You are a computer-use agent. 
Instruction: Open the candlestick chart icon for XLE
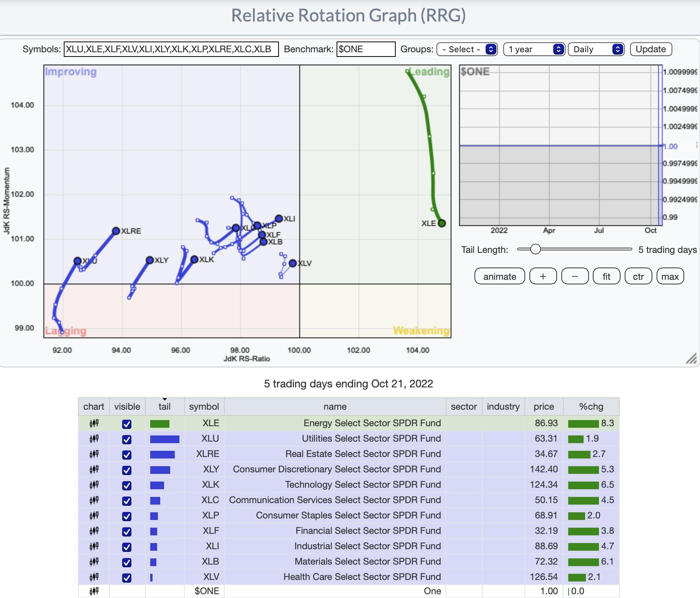[94, 424]
